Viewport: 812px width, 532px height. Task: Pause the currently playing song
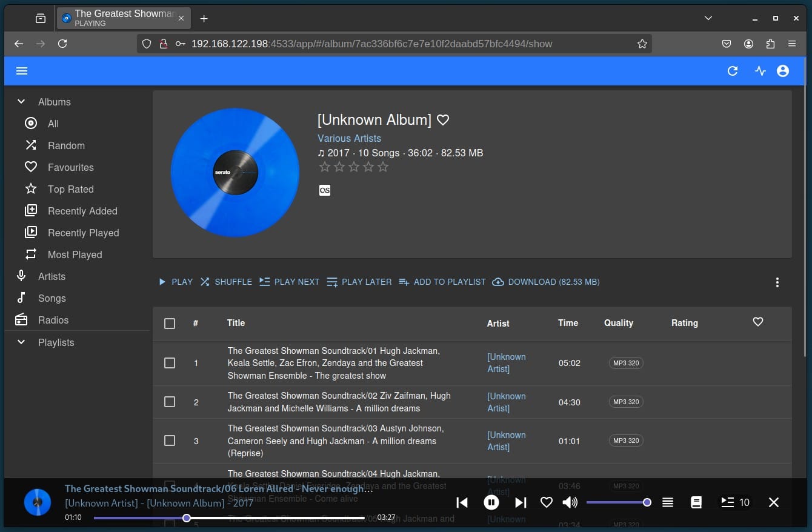pyautogui.click(x=491, y=502)
